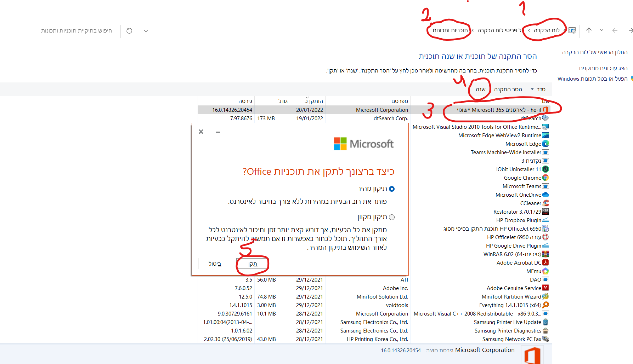The image size is (633, 364).
Task: Click the 9.0.30729.6161 version cell
Action: (235, 314)
